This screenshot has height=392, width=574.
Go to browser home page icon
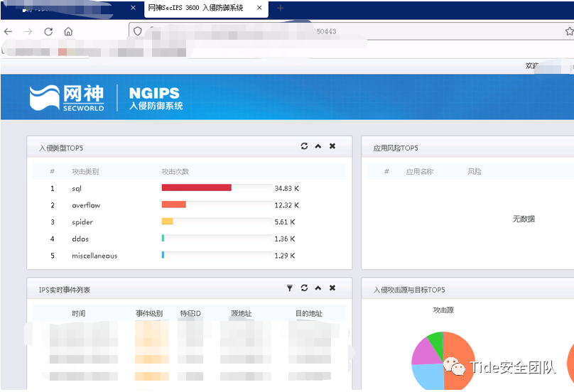click(x=68, y=31)
